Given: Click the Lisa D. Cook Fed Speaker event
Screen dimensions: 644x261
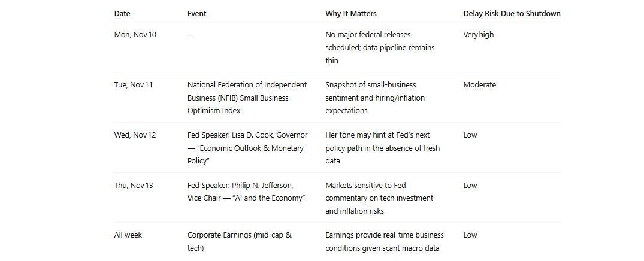Looking at the screenshot, I should [247, 148].
